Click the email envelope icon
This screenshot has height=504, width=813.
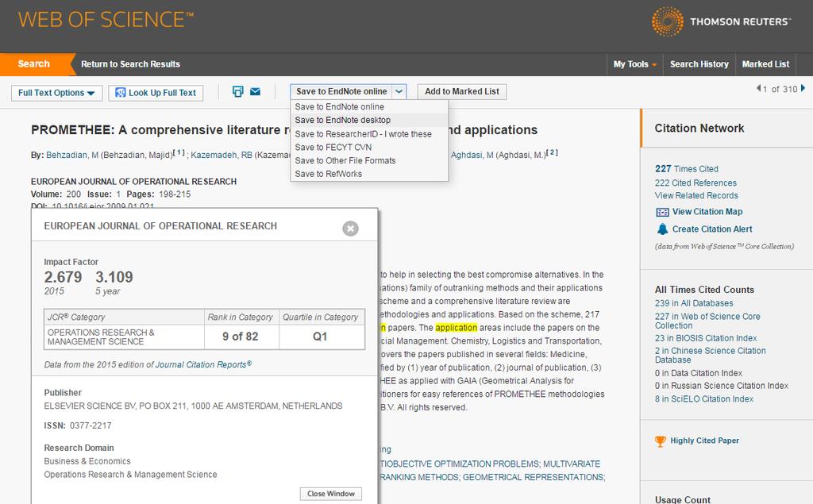coord(255,92)
